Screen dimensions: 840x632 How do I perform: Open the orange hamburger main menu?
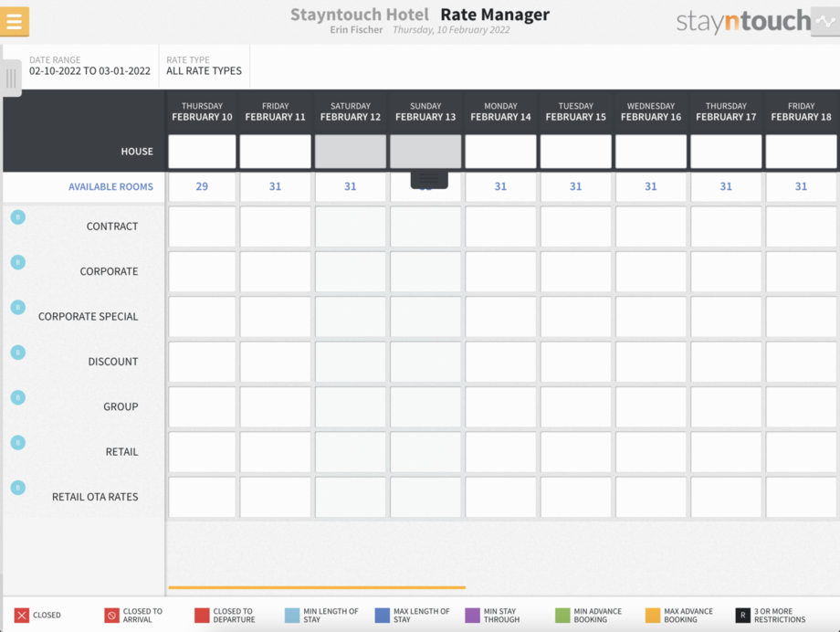pos(15,21)
